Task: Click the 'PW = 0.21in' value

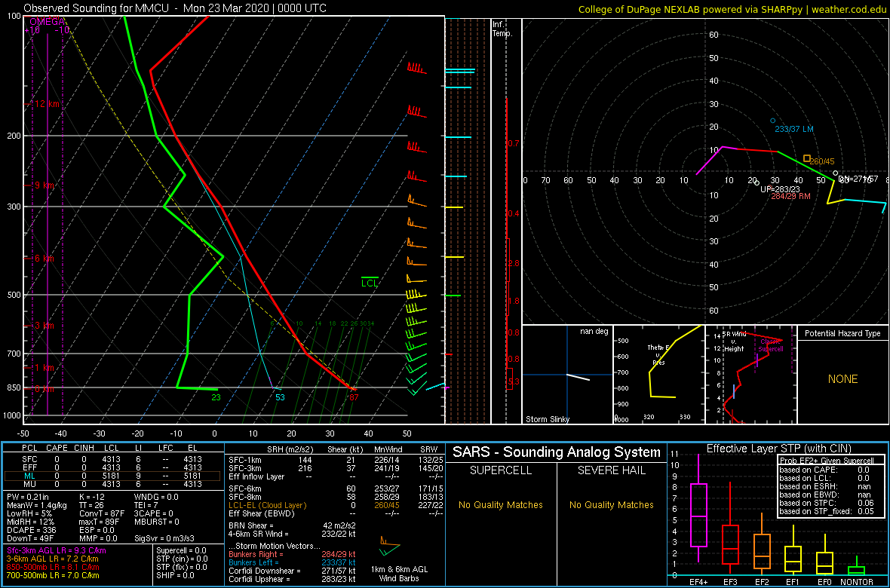Action: click(x=29, y=498)
